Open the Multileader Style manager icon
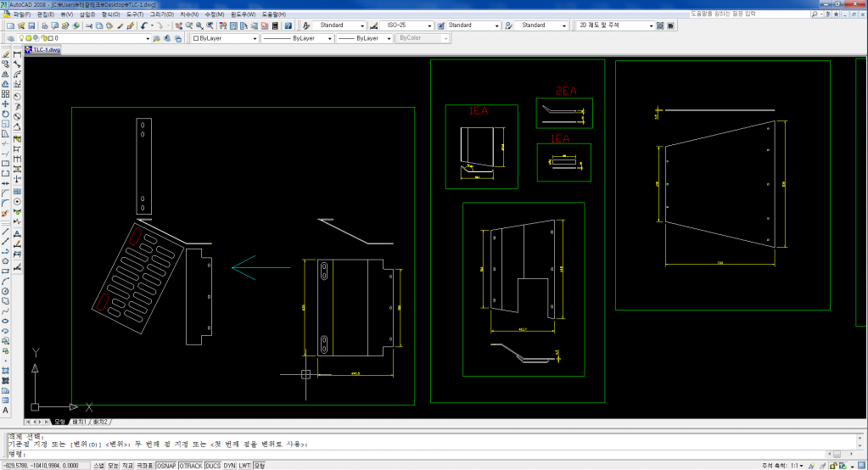 pos(509,25)
